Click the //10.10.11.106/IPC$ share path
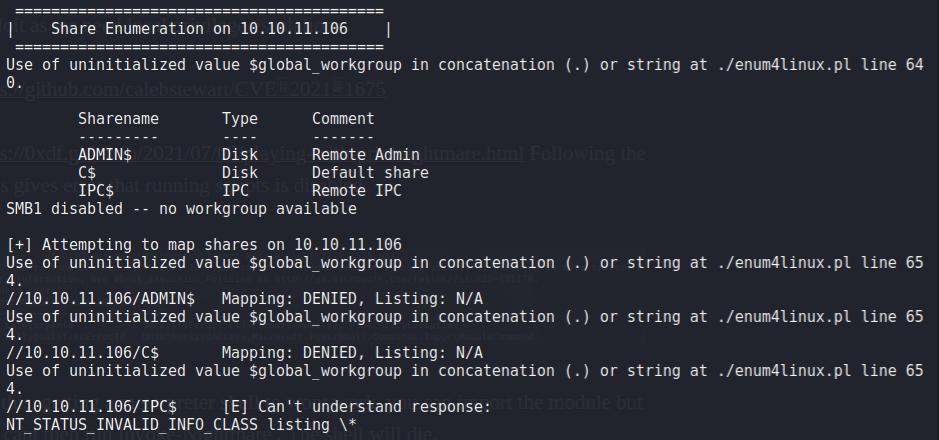 pos(91,407)
